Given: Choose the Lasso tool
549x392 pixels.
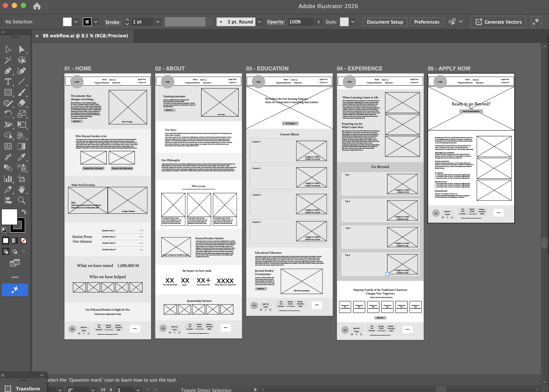Looking at the screenshot, I should click(x=22, y=60).
